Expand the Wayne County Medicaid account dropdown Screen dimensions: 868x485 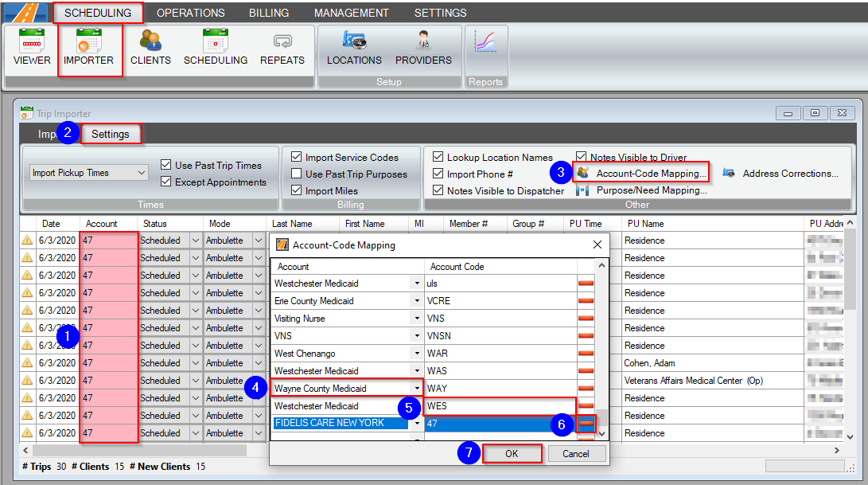pos(416,389)
